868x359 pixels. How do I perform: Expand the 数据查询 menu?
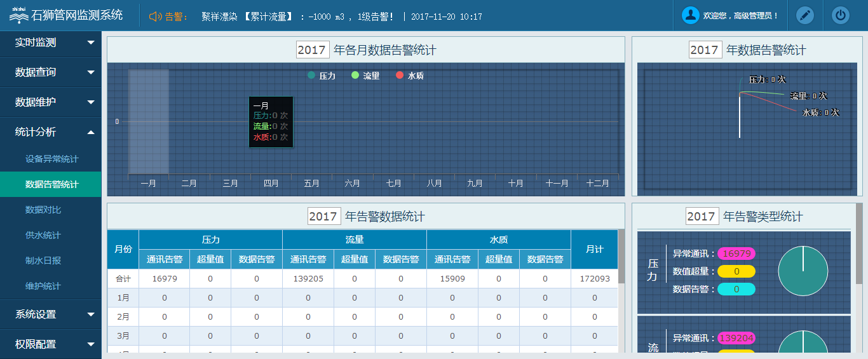(51, 72)
